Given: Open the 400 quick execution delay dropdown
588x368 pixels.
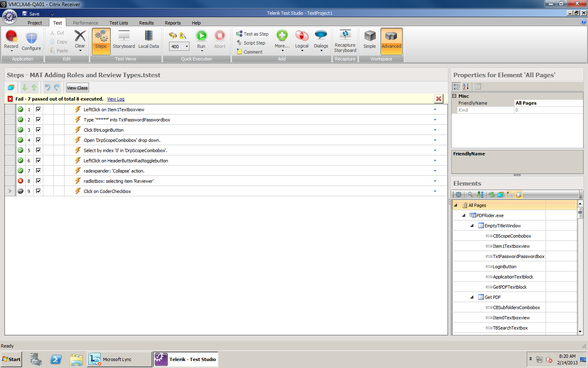Looking at the screenshot, I should [x=187, y=47].
